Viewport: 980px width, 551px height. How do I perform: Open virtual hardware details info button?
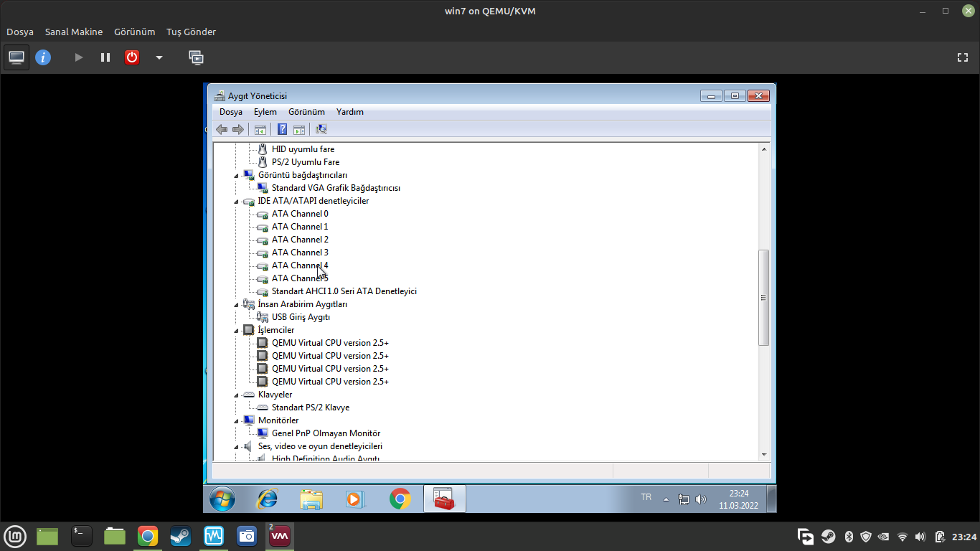[43, 57]
